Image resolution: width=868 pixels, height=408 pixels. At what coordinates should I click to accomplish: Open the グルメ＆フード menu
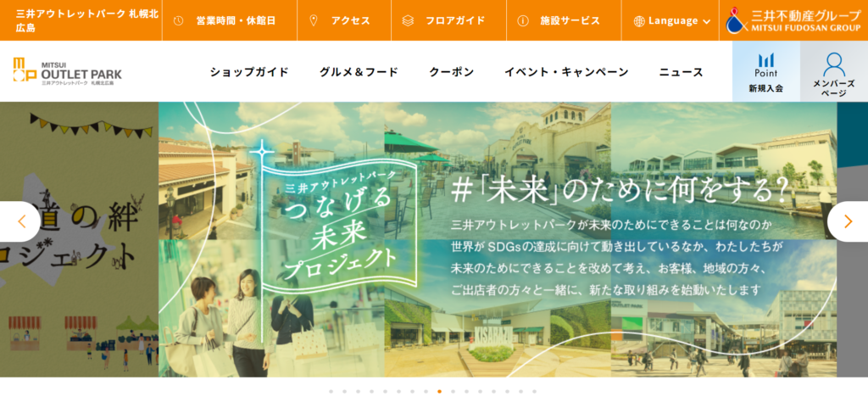[359, 71]
